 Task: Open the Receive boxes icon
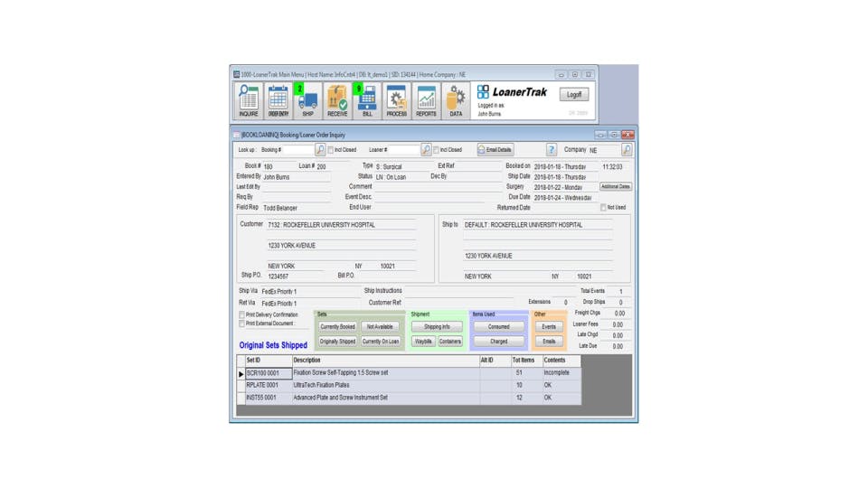coord(337,100)
